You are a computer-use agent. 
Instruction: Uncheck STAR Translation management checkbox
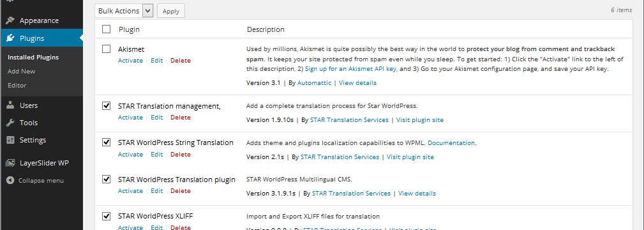pos(107,106)
